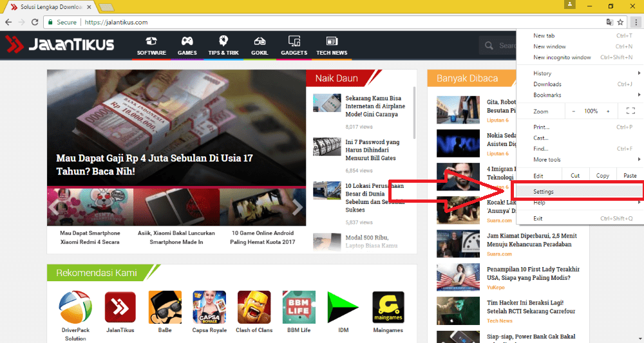Open article Penampilan 10 First Lady Terakhir
The image size is (644, 343).
click(533, 273)
